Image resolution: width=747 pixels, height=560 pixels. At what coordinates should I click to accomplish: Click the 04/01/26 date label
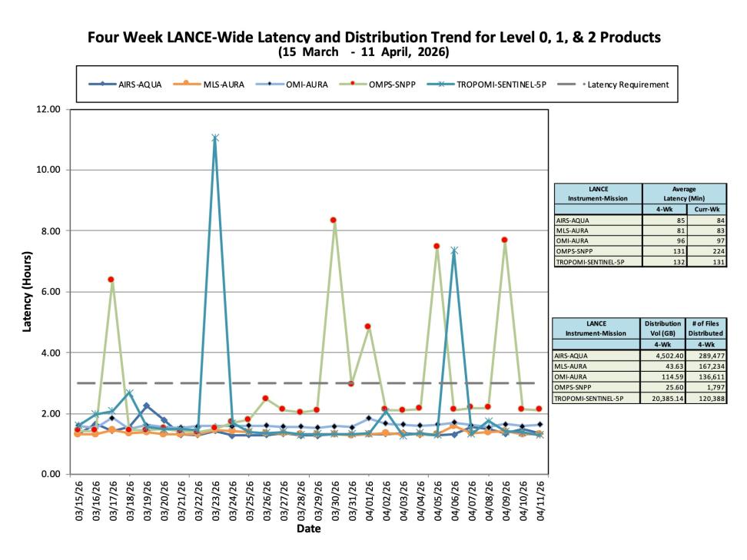tap(369, 501)
